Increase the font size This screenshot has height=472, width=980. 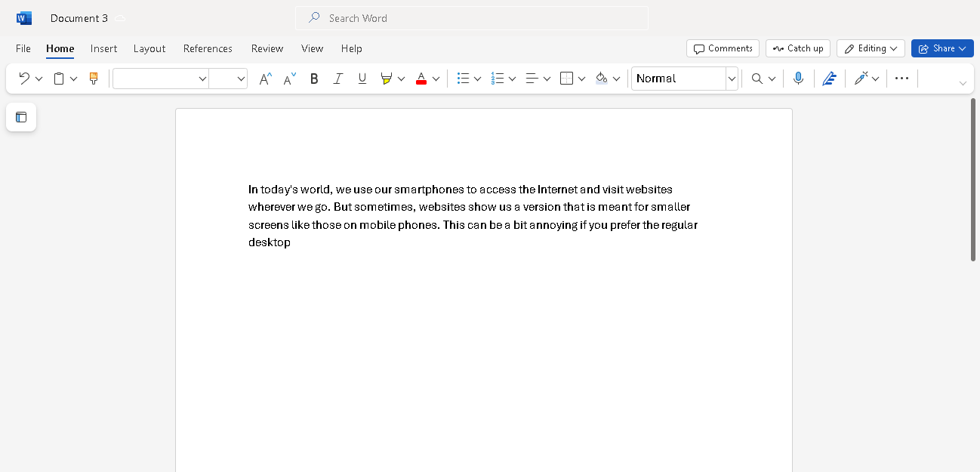coord(265,78)
